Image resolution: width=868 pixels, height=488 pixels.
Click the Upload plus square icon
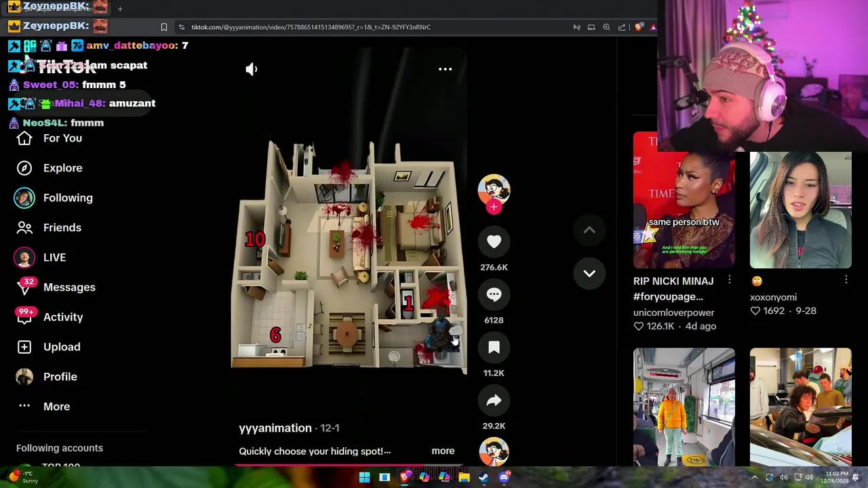pyautogui.click(x=24, y=347)
